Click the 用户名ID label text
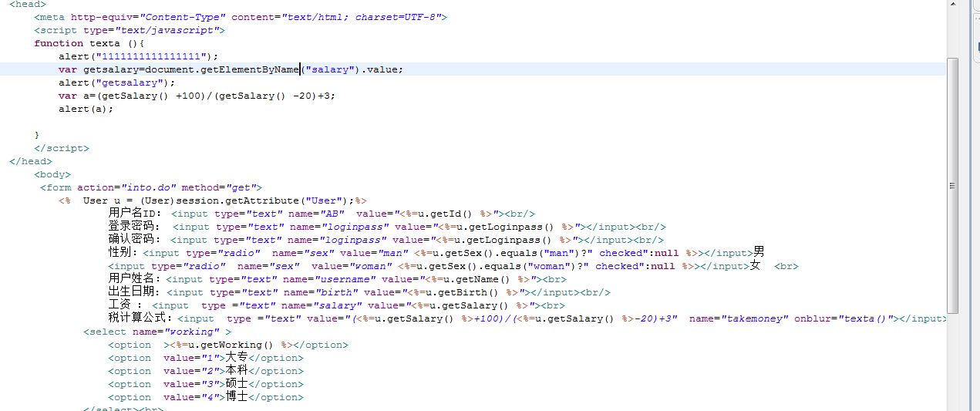This screenshot has height=411, width=980. tap(134, 214)
